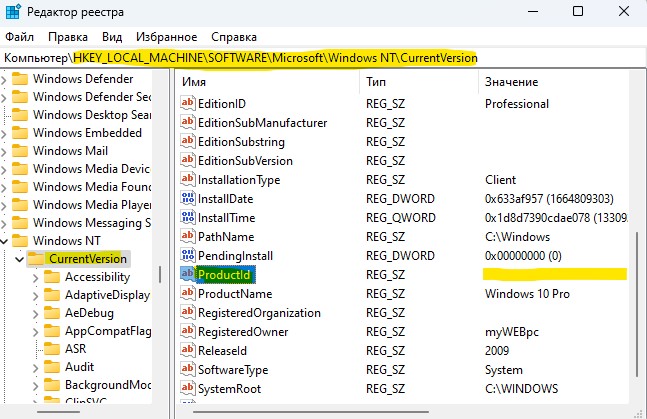Click the EditionSubManufacturer string icon

pos(188,122)
